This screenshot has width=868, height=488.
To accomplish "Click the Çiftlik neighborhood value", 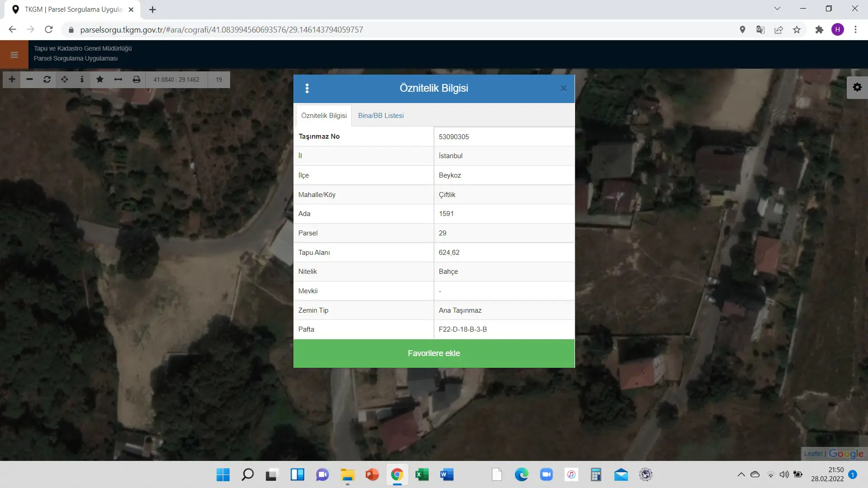I will [x=447, y=195].
